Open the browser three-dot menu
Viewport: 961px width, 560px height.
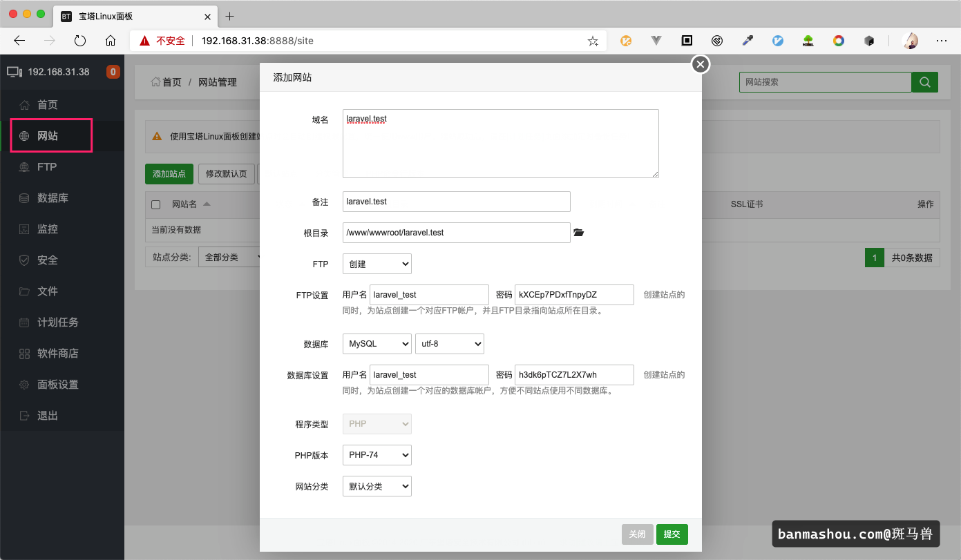pyautogui.click(x=942, y=41)
